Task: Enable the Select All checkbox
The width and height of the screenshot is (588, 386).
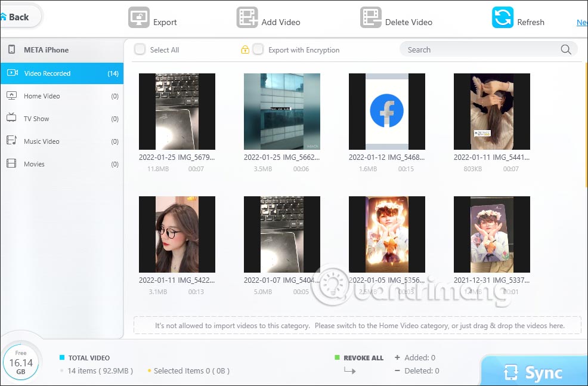Action: (139, 50)
